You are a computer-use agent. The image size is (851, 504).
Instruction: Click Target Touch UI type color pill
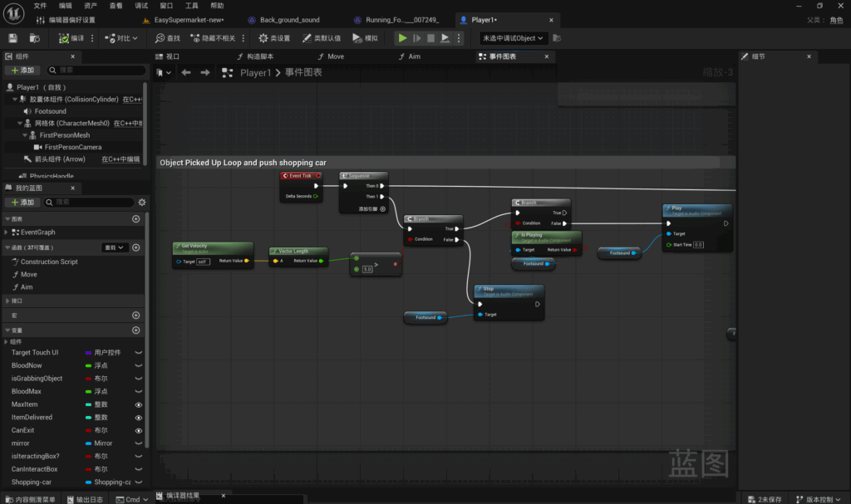pos(88,353)
